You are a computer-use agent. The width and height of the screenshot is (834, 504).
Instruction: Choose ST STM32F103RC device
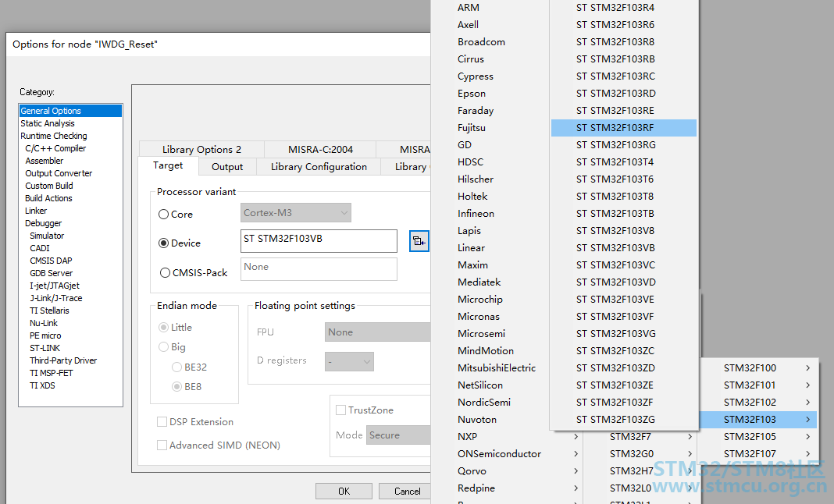(x=623, y=76)
